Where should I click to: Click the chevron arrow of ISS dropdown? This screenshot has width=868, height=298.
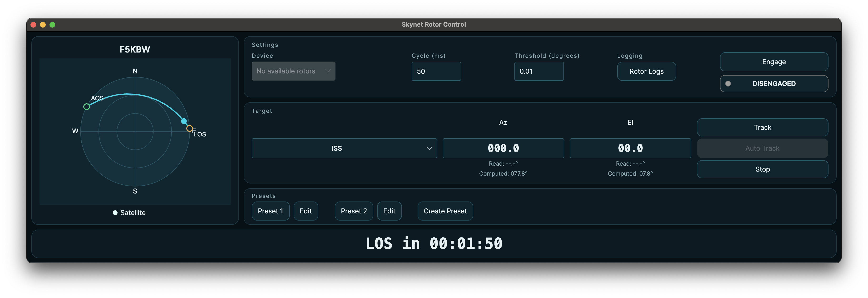pos(429,148)
